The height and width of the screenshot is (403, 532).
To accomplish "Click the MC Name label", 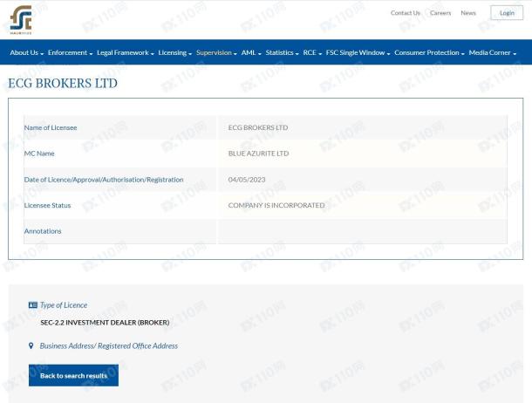I will tap(39, 154).
